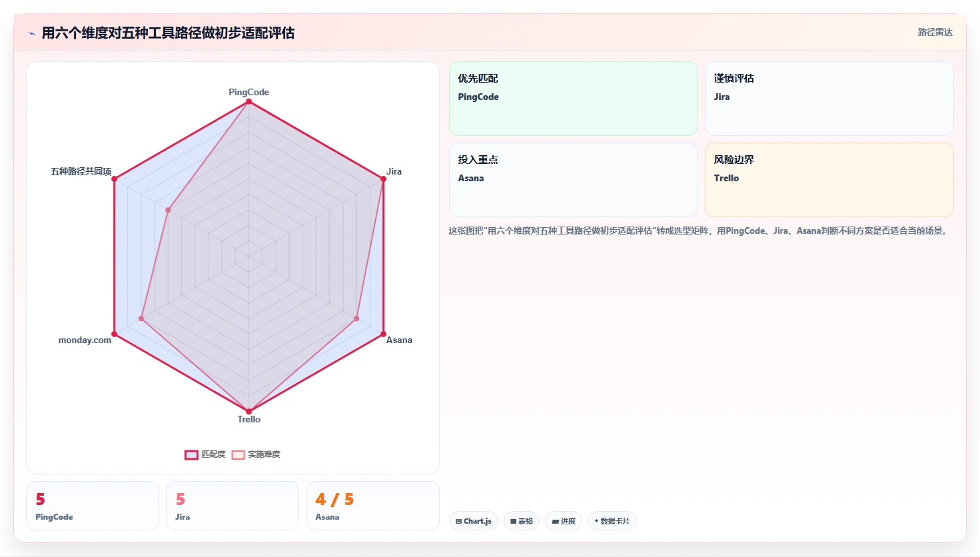Click the 五种路径共同项 outer data point
This screenshot has height=557, width=980.
pyautogui.click(x=115, y=179)
